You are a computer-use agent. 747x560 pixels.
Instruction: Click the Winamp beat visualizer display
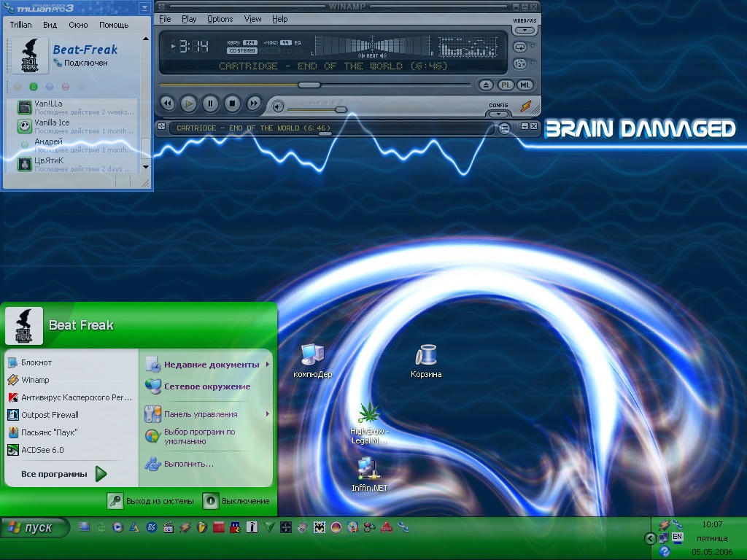(372, 47)
